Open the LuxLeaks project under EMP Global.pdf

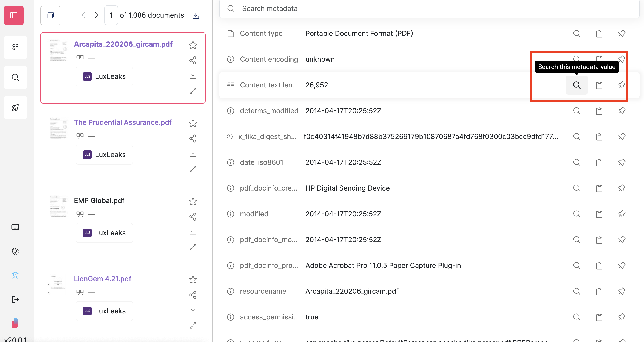coord(104,233)
